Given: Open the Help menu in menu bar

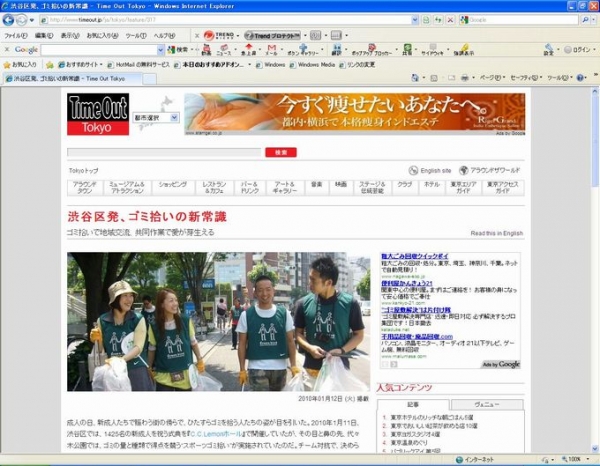Looking at the screenshot, I should click(164, 36).
